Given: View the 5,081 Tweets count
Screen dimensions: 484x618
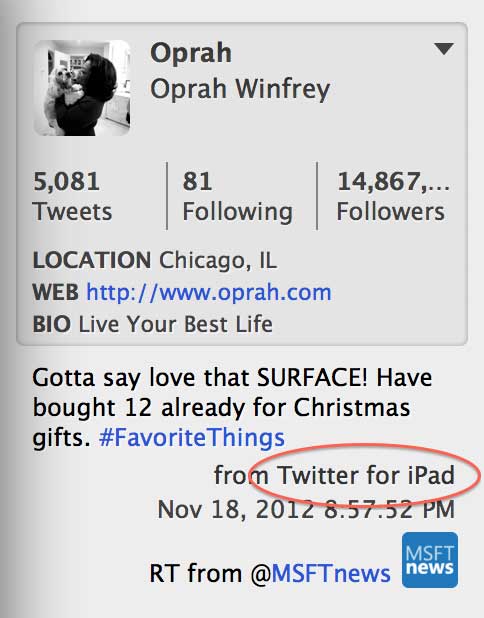Looking at the screenshot, I should 73,196.
